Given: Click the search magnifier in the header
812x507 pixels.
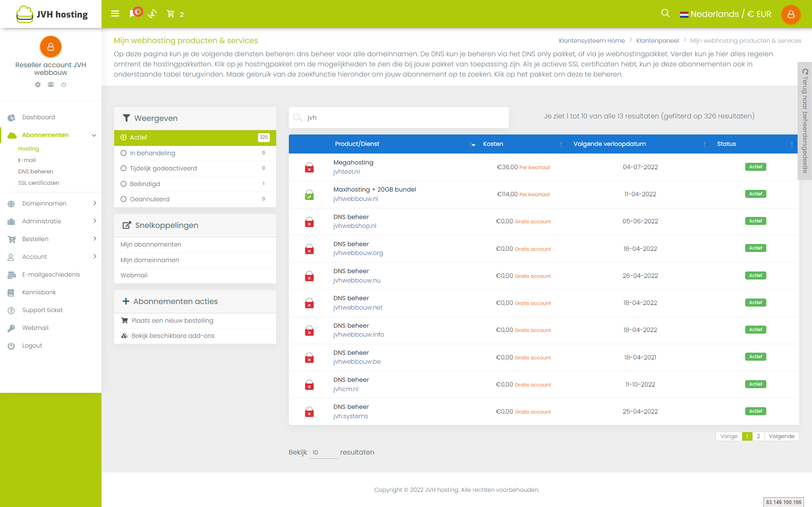Looking at the screenshot, I should click(x=665, y=14).
